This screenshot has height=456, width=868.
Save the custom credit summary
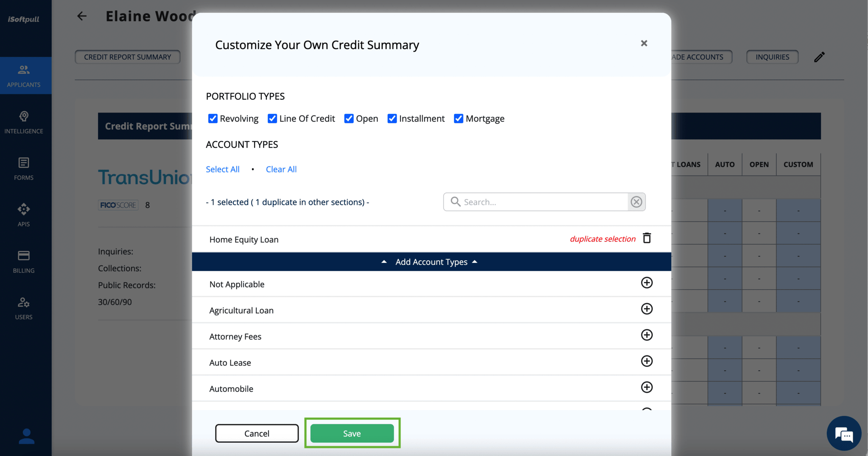point(352,433)
